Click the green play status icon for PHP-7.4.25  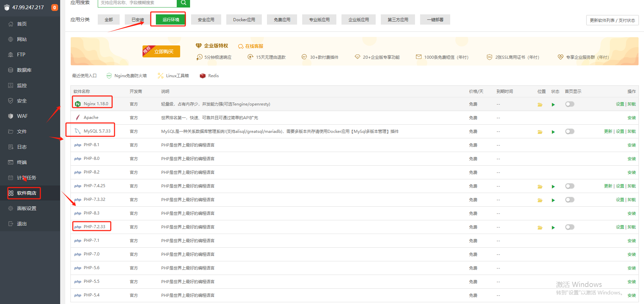(553, 186)
